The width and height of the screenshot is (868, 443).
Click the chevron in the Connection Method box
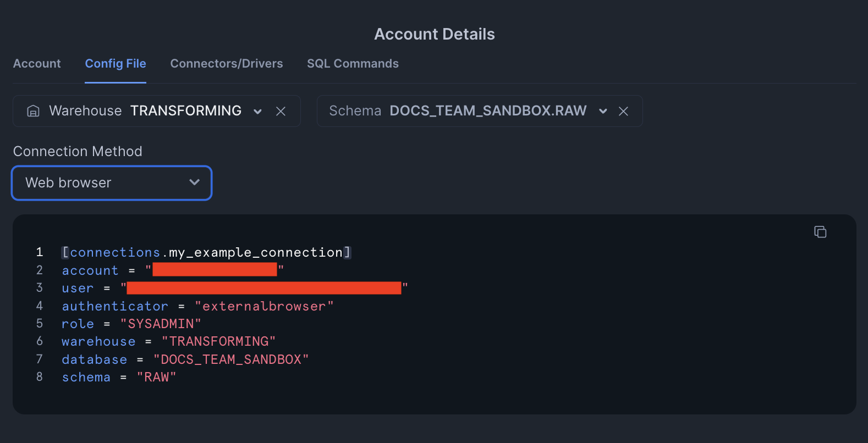194,182
